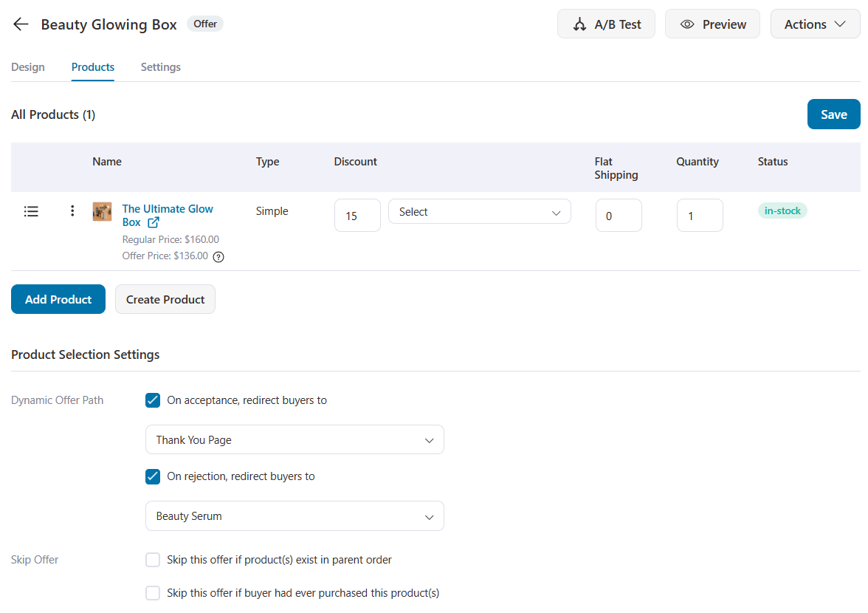Click the Type column header
This screenshot has height=613, width=868.
[267, 162]
